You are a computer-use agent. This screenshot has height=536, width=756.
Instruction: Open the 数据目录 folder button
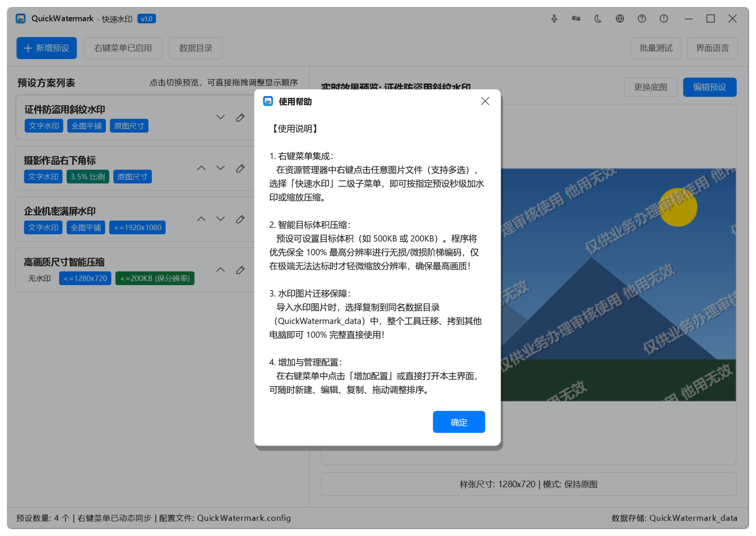click(196, 48)
